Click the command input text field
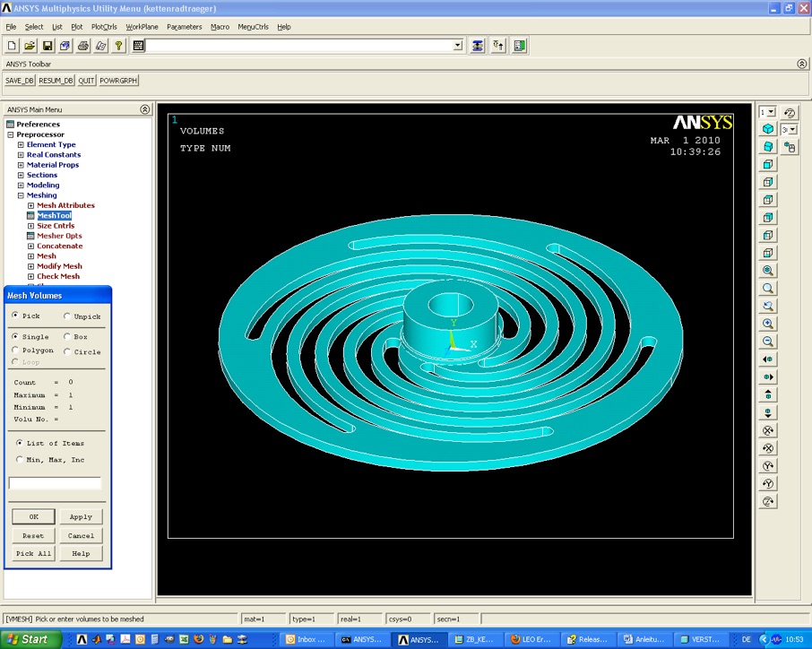 (x=299, y=46)
